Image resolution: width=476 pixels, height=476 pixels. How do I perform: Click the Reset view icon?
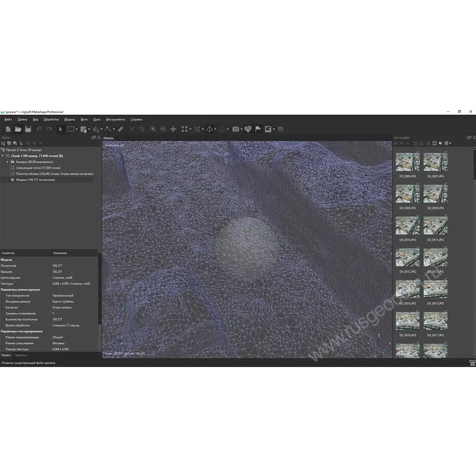173,129
